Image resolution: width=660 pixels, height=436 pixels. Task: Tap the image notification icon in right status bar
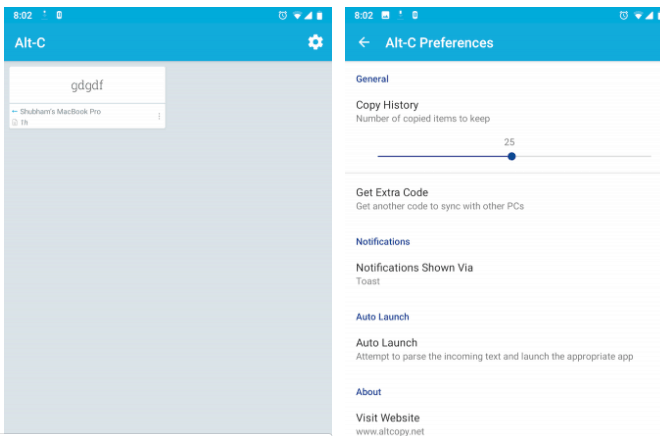385,16
